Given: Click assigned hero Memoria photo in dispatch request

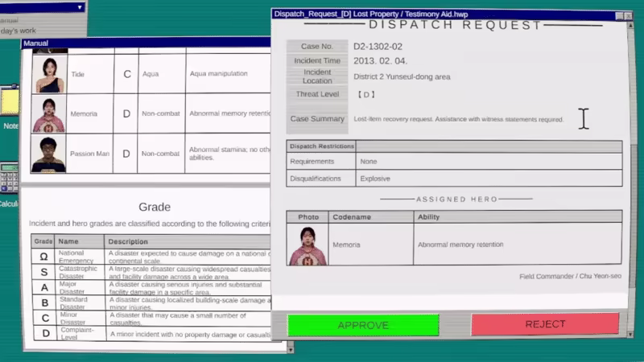Looking at the screenshot, I should click(x=308, y=245).
